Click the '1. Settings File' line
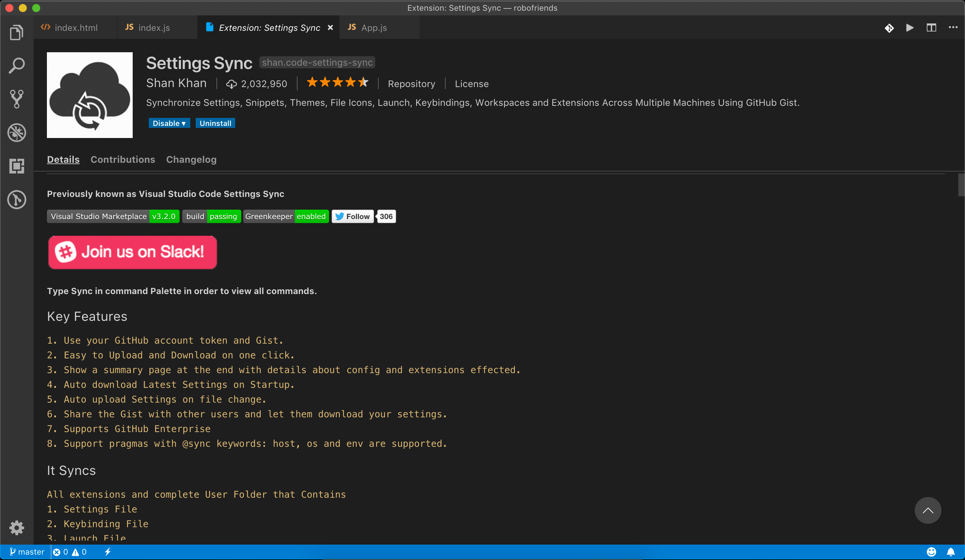This screenshot has width=965, height=560. (92, 509)
